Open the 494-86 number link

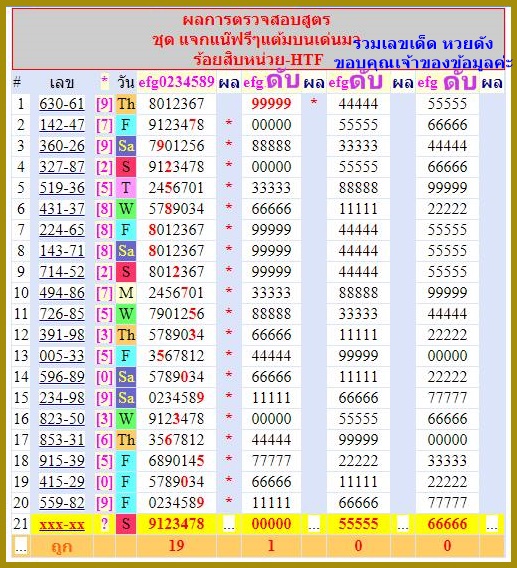click(x=62, y=293)
